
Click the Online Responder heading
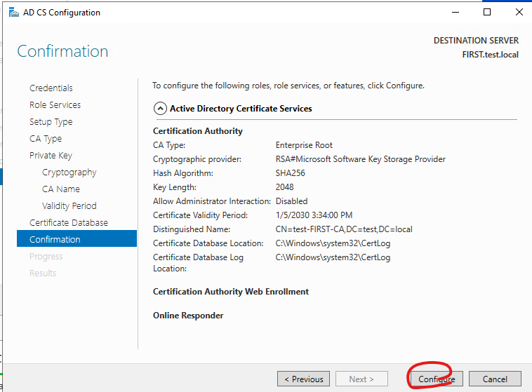tap(188, 316)
